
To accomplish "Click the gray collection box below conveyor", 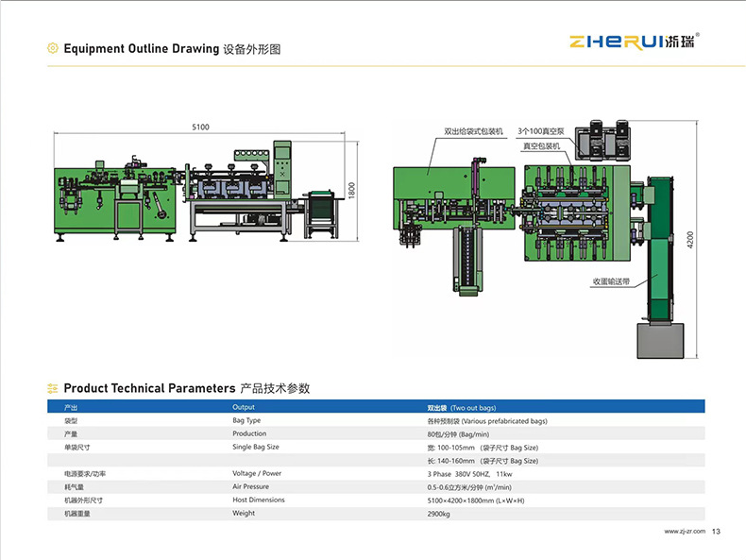I will [660, 341].
